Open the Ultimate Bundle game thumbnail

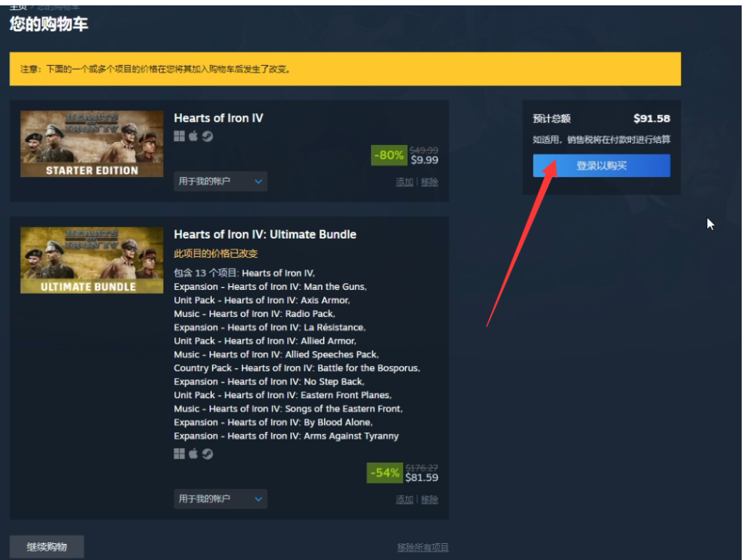pyautogui.click(x=91, y=260)
